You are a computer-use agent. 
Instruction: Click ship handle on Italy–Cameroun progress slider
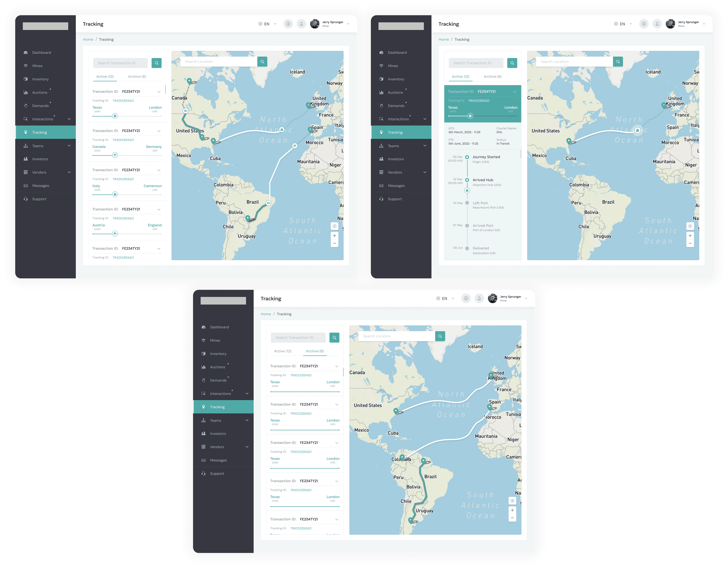[115, 194]
